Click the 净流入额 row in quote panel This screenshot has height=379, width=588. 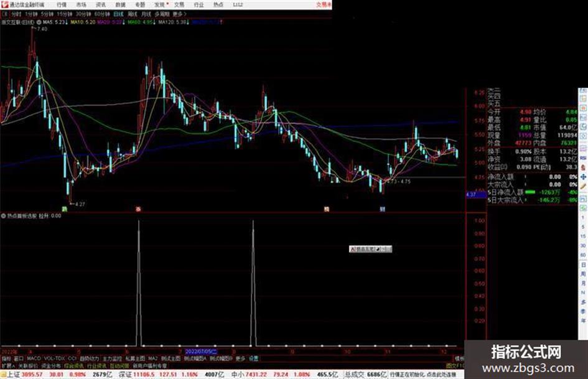point(532,177)
